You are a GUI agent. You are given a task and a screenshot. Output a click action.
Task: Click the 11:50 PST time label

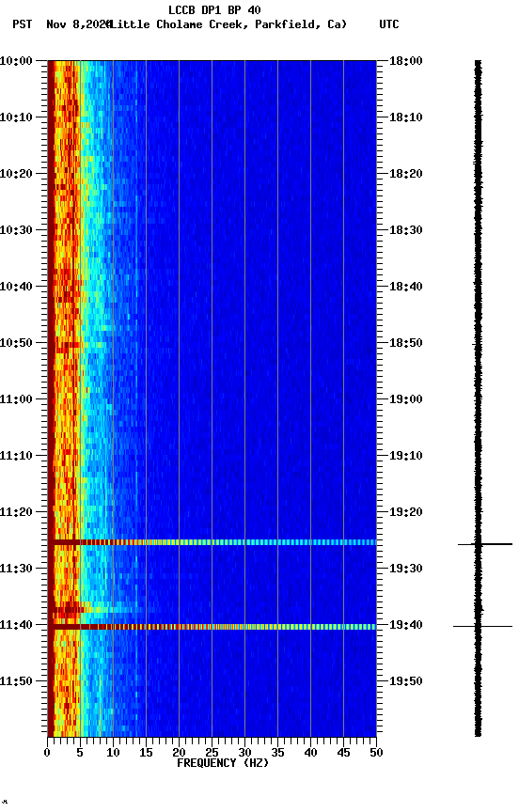tap(16, 681)
